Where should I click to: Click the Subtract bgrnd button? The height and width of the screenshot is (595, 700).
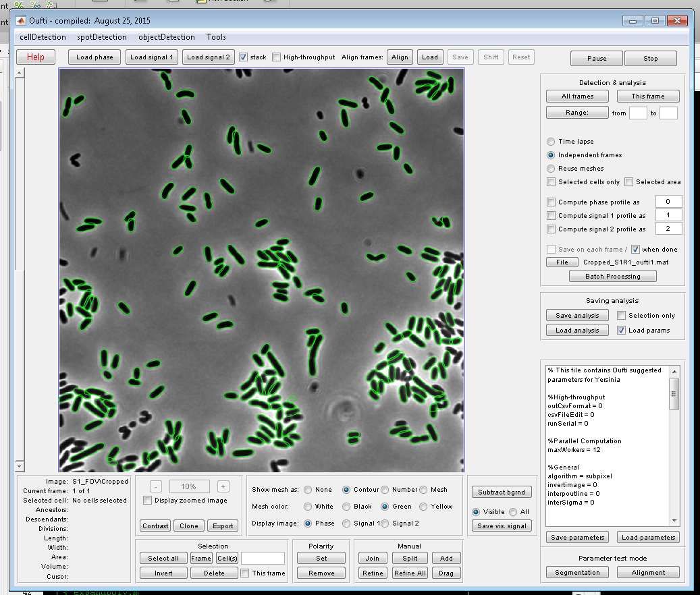pyautogui.click(x=501, y=492)
